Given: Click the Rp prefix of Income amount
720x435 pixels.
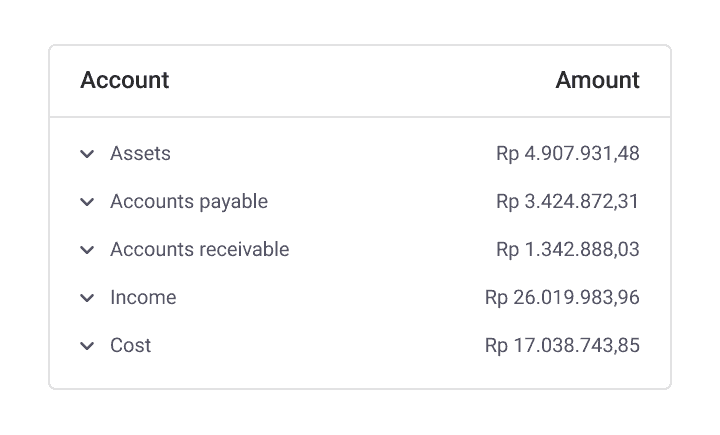Looking at the screenshot, I should [497, 298].
